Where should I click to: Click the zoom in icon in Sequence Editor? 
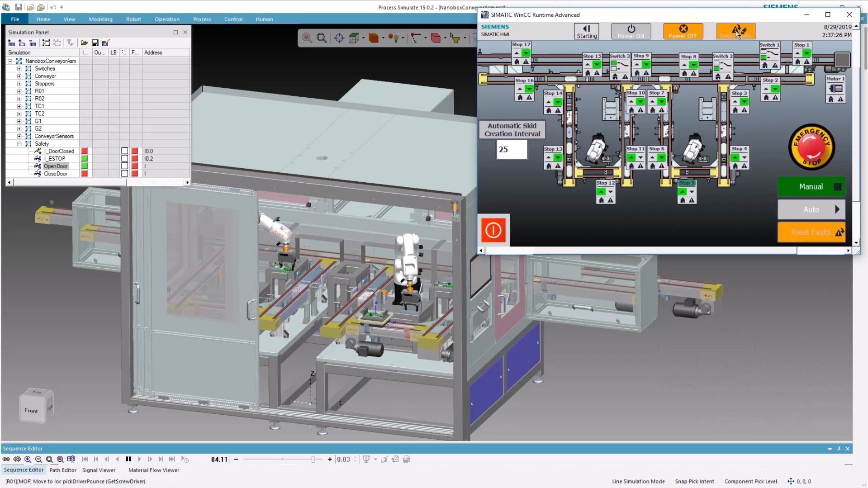[x=28, y=459]
